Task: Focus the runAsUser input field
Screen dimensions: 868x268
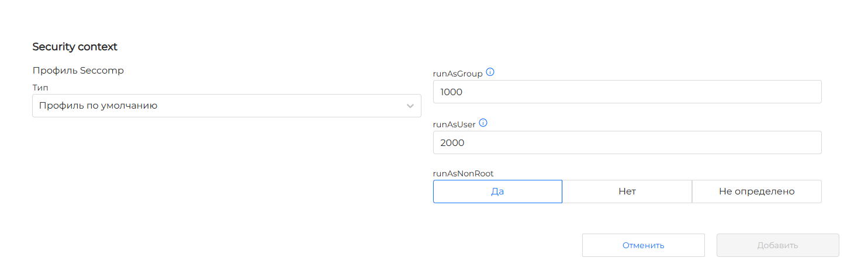Action: click(x=627, y=142)
